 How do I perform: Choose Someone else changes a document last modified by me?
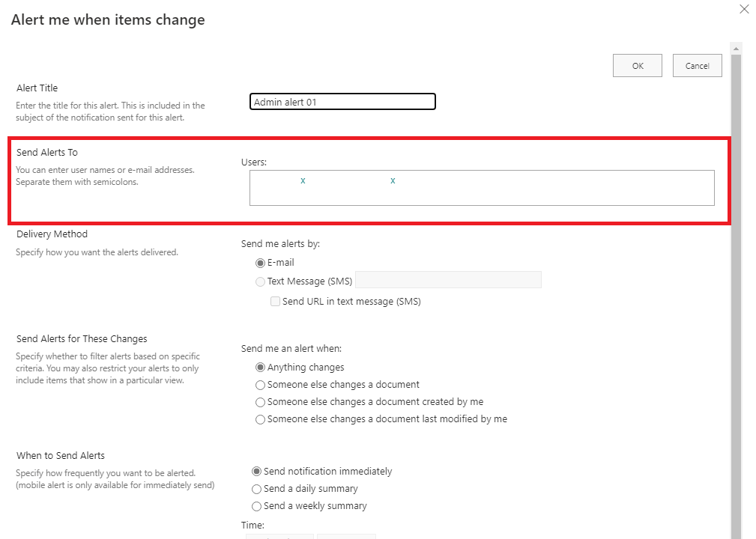click(260, 419)
